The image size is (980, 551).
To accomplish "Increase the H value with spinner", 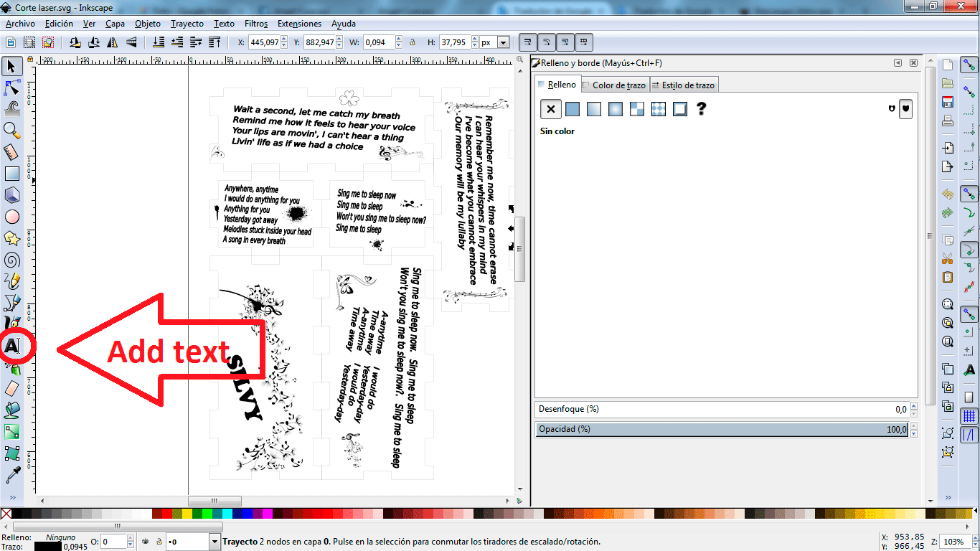I will (474, 39).
